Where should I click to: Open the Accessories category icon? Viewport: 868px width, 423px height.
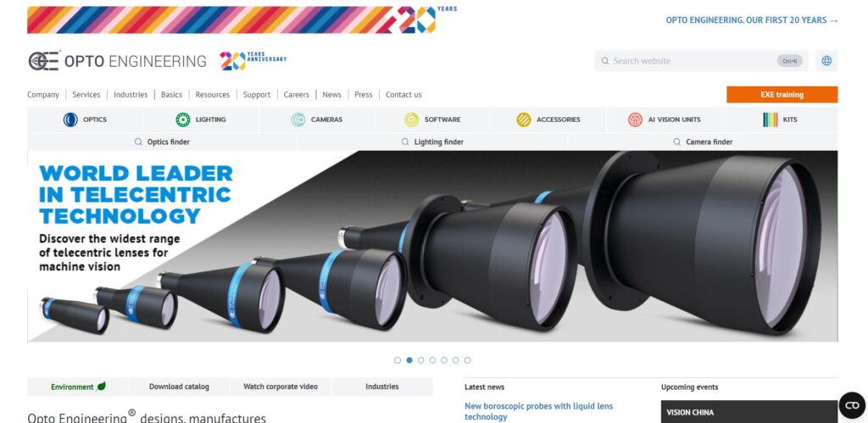tap(524, 120)
